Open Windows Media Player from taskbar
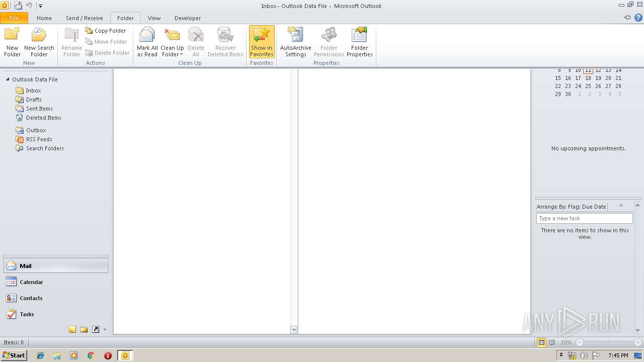The width and height of the screenshot is (644, 362). pos(74,355)
